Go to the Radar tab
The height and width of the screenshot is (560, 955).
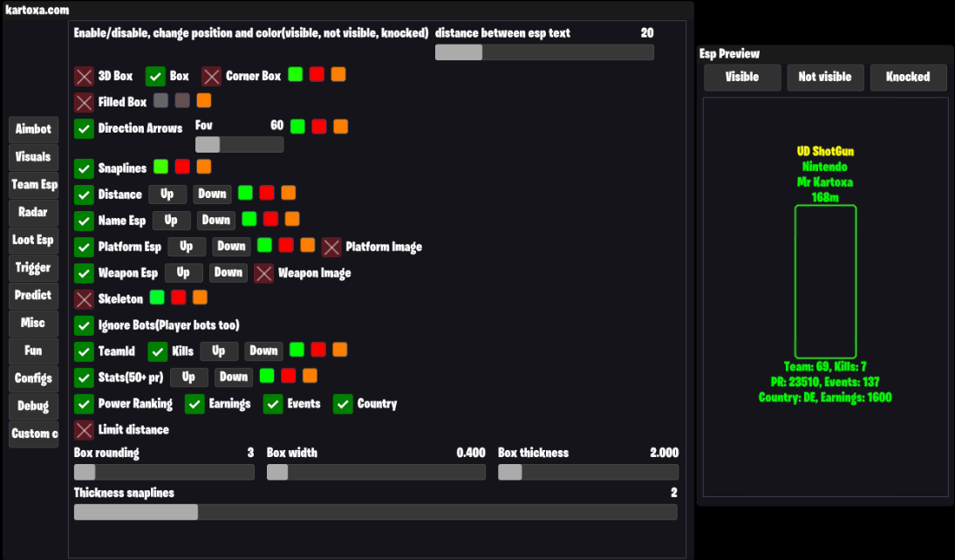coord(33,212)
